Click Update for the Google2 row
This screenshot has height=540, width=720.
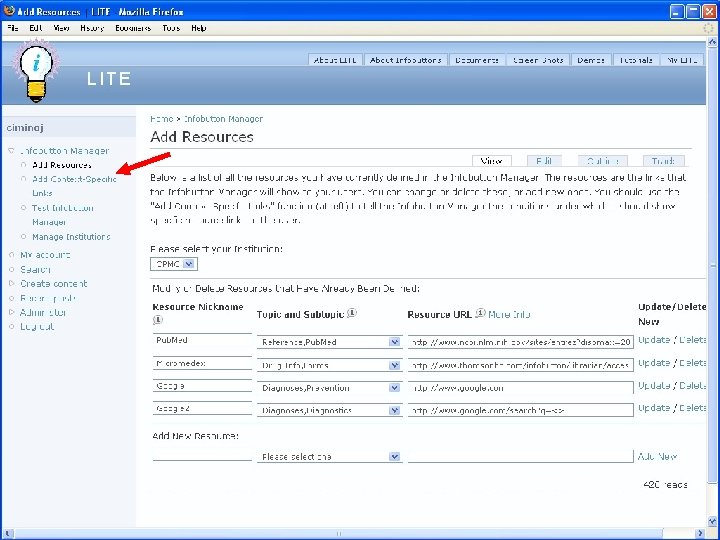point(654,408)
